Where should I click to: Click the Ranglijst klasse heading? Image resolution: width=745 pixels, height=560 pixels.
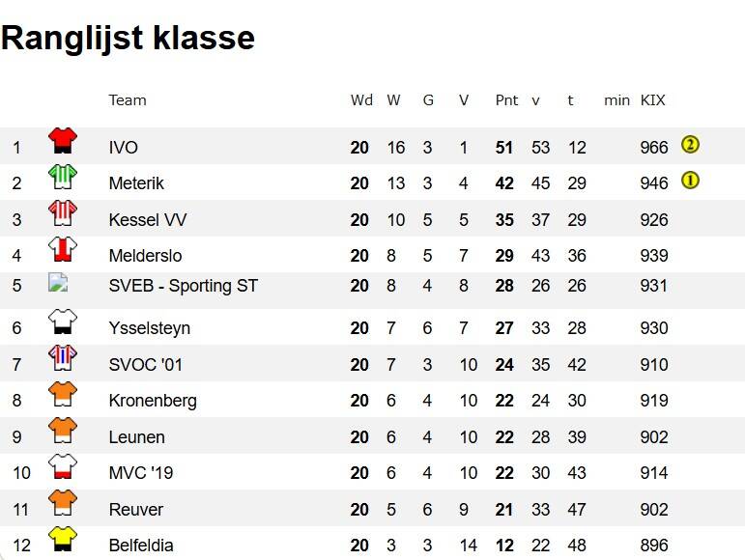[128, 38]
